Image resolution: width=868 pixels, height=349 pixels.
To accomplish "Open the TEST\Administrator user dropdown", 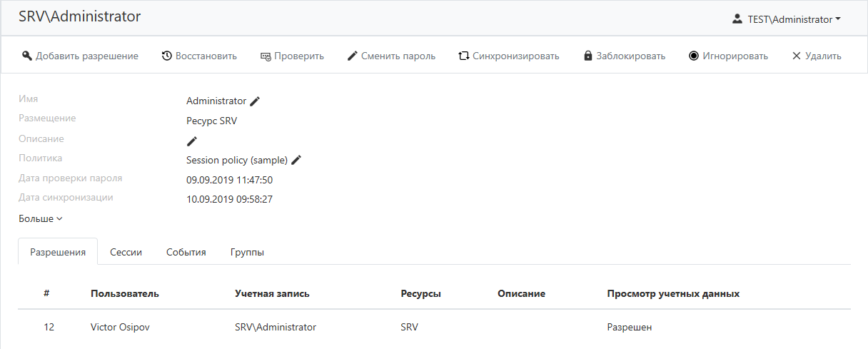I will pyautogui.click(x=786, y=19).
